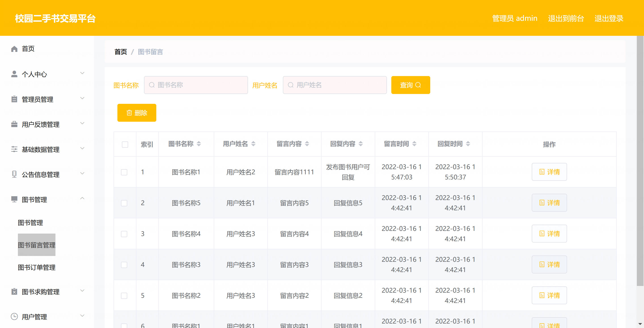Click the 操作 column header
Screen dimensions: 644x328
coord(549,144)
